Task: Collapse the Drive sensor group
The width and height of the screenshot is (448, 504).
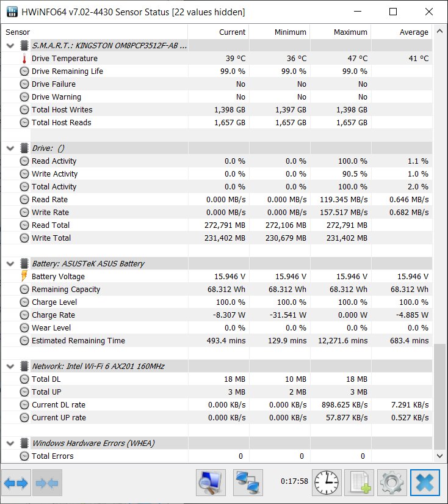Action: click(x=10, y=148)
